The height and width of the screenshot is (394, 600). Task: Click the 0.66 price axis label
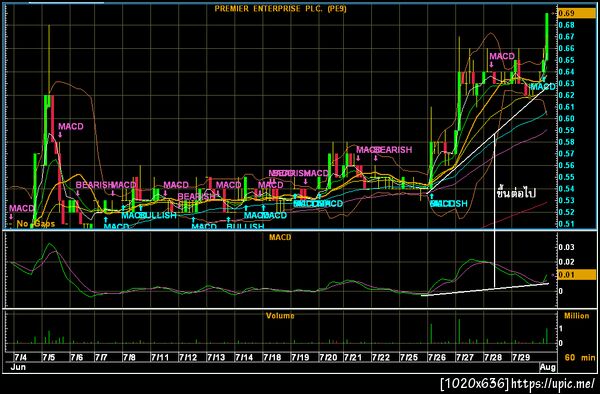(567, 48)
